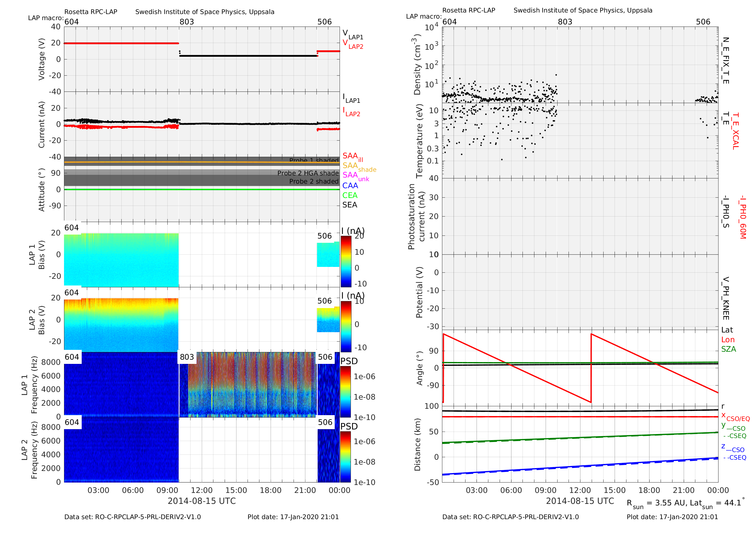This screenshot has height=535, width=756.
Task: Click the 'Distance (km)' axis label
Action: point(418,444)
